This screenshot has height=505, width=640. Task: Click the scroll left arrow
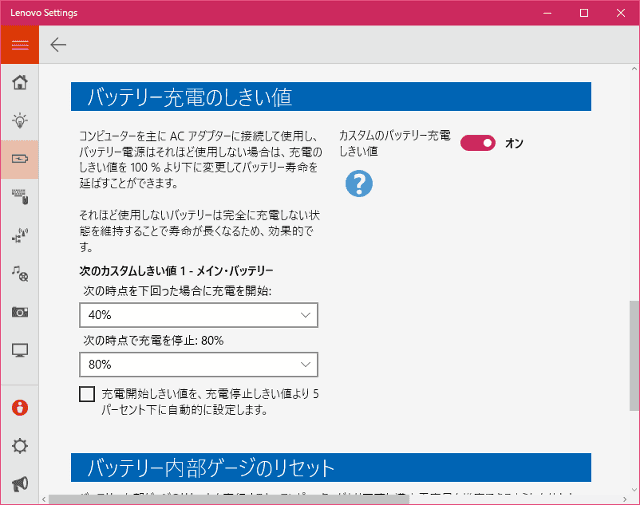pyautogui.click(x=44, y=499)
